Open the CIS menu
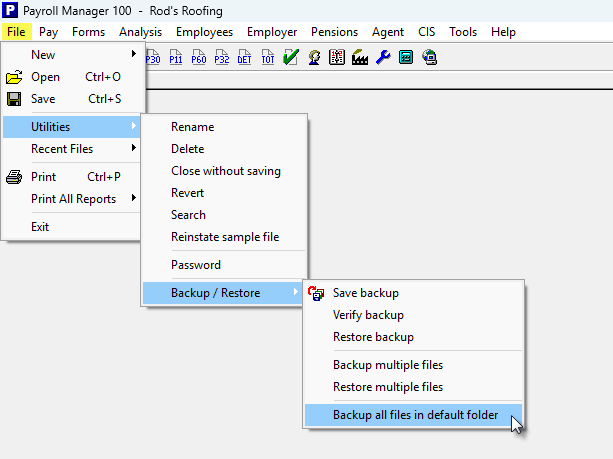This screenshot has height=459, width=613. tap(427, 32)
